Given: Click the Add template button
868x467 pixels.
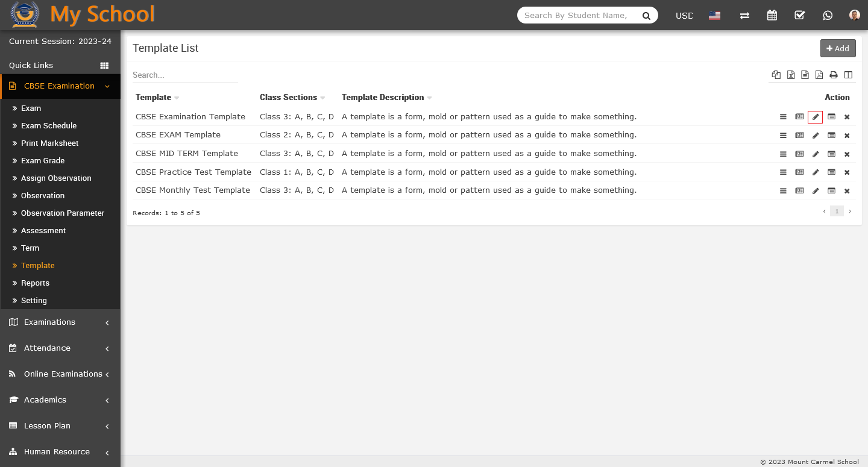Looking at the screenshot, I should pos(838,48).
